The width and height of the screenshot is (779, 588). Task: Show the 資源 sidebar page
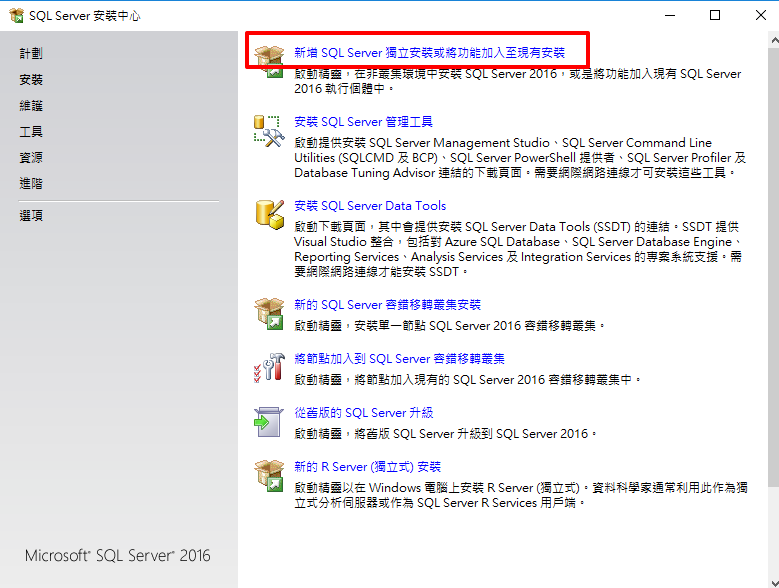pyautogui.click(x=31, y=157)
